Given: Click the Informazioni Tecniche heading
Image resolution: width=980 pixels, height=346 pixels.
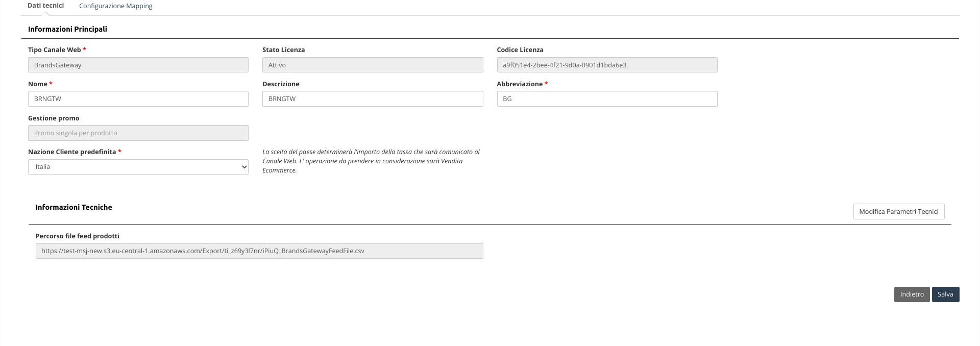Looking at the screenshot, I should coord(73,207).
